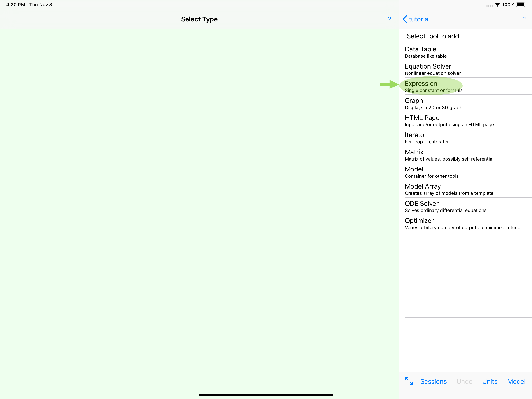This screenshot has height=399, width=532.
Task: Open the Model view
Action: tap(516, 381)
